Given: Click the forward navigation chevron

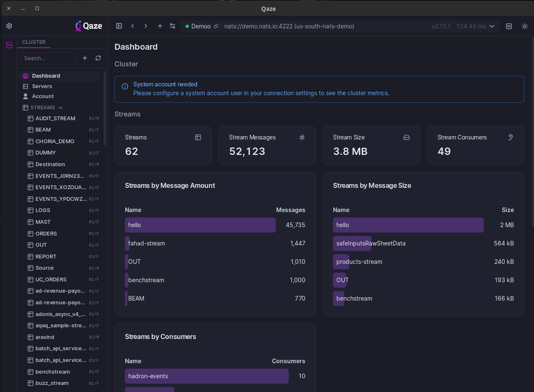Looking at the screenshot, I should click(145, 26).
